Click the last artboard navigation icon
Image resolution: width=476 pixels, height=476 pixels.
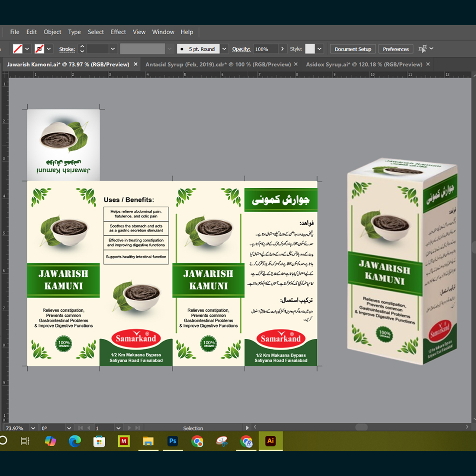pos(138,428)
